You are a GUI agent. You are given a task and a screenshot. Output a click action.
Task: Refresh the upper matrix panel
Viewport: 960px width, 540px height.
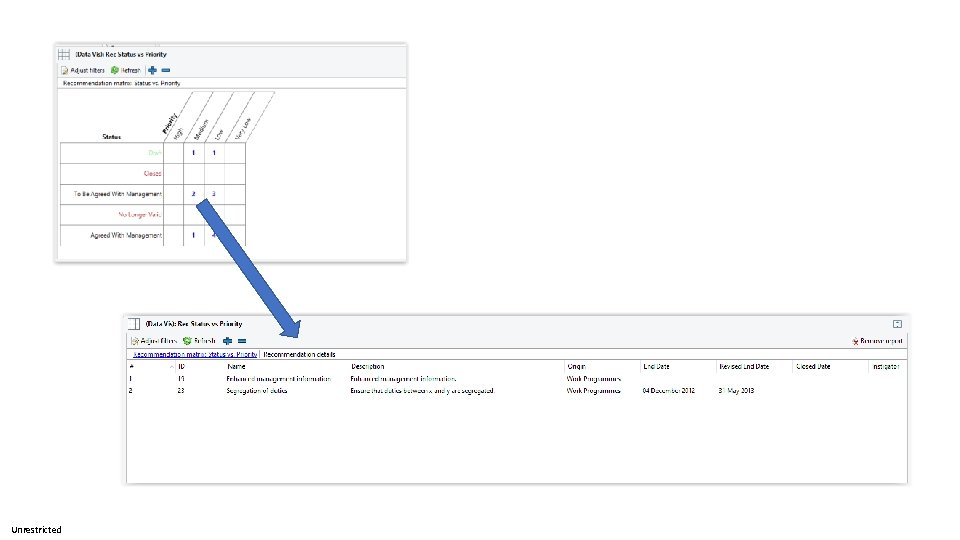point(126,70)
